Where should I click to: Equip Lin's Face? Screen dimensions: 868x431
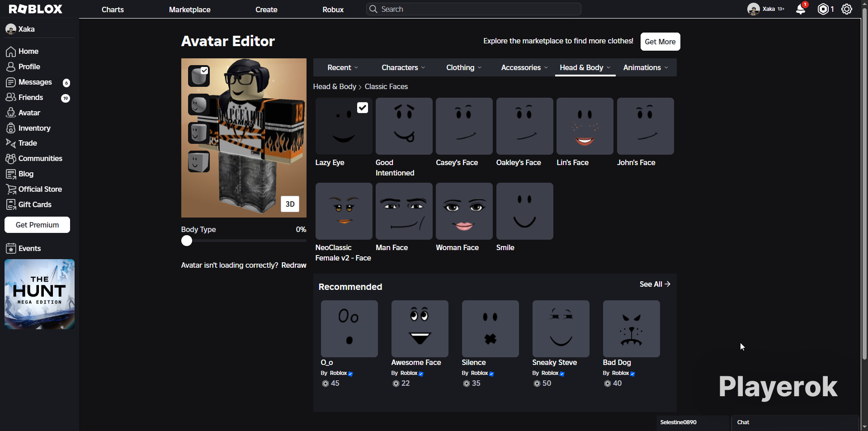tap(585, 126)
